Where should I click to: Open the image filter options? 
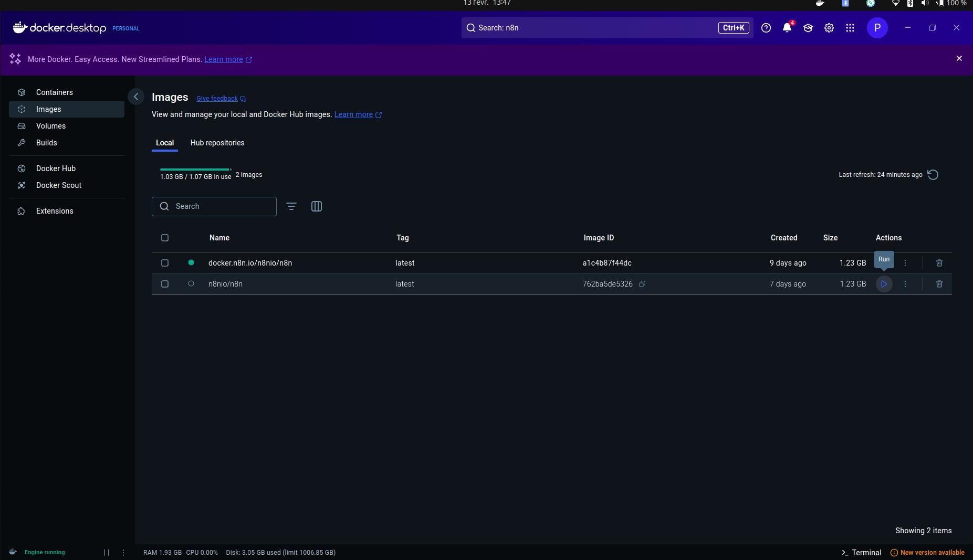click(291, 206)
